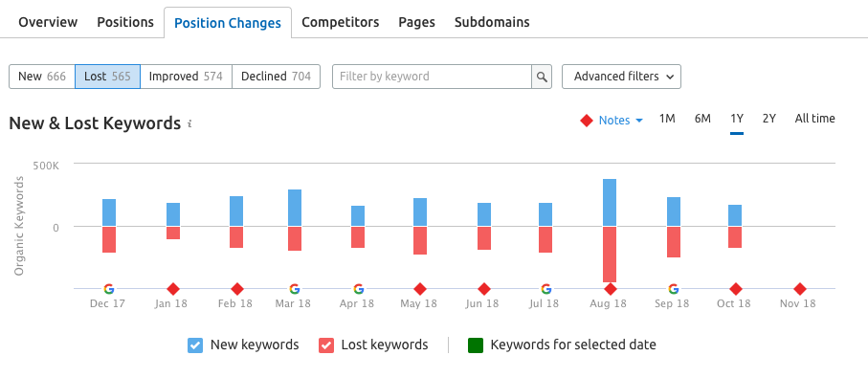This screenshot has width=868, height=378.
Task: Select the Declined 704 filter
Action: pos(277,77)
